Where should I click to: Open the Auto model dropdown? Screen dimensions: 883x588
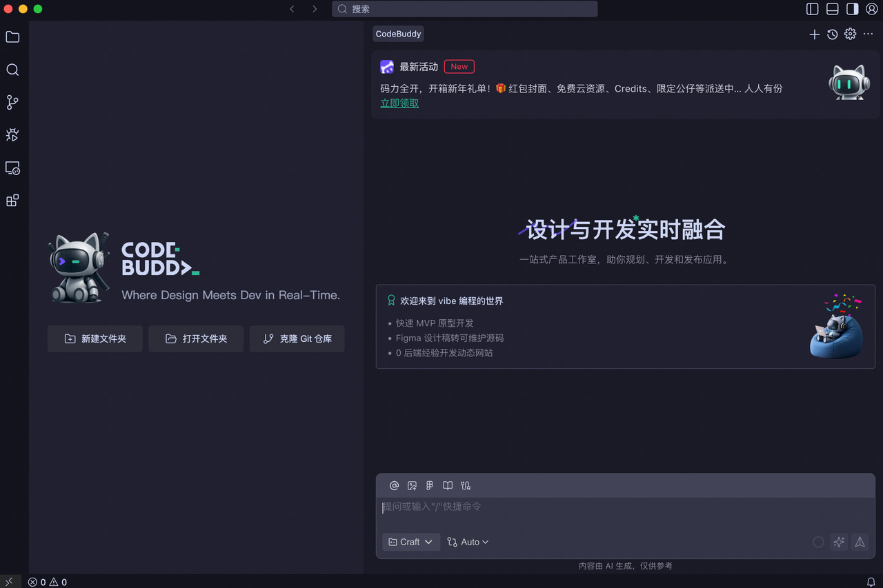(468, 542)
